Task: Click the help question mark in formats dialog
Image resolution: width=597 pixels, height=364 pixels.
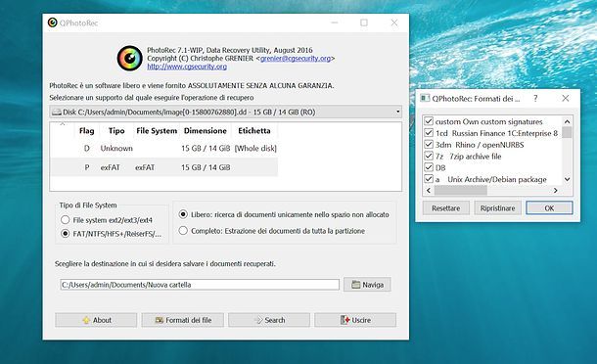Action: (x=535, y=98)
